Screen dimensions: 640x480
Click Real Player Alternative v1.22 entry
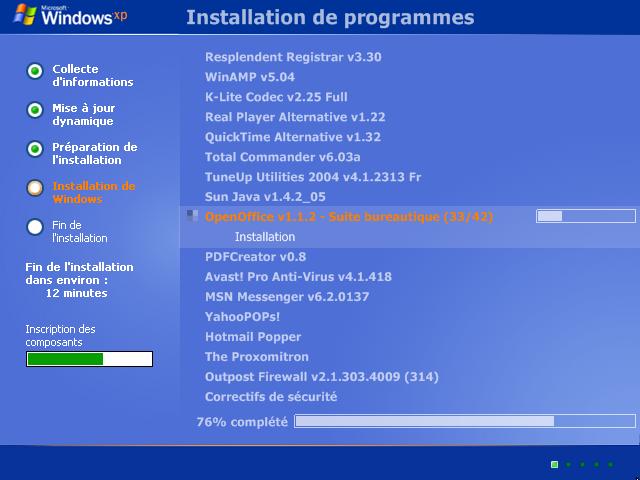pyautogui.click(x=295, y=117)
